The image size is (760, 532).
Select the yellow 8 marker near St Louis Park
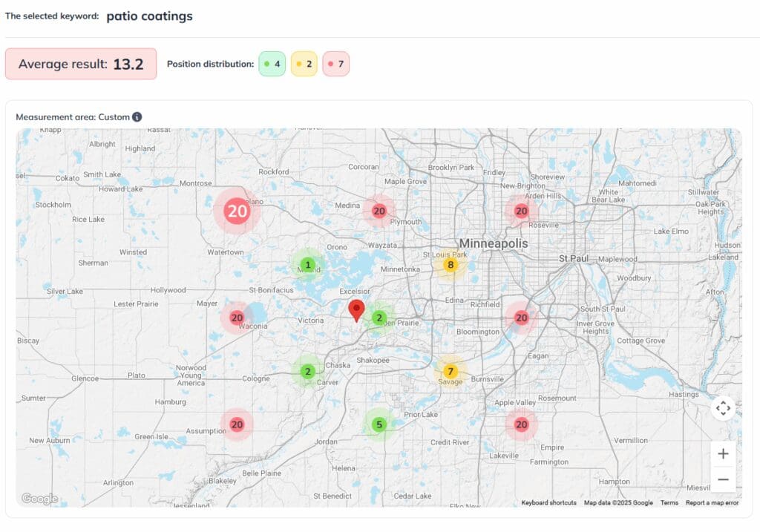450,264
